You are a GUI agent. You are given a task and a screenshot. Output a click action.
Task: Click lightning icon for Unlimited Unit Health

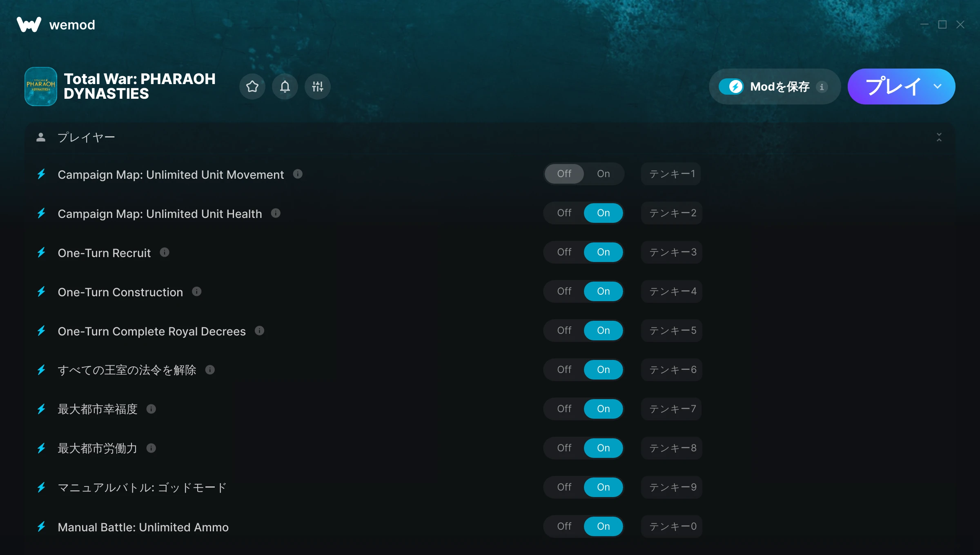click(x=41, y=213)
